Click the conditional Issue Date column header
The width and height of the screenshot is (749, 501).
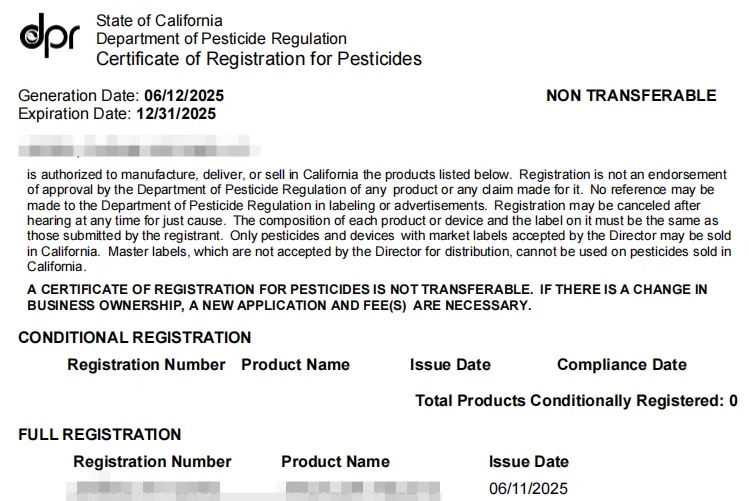pos(450,365)
